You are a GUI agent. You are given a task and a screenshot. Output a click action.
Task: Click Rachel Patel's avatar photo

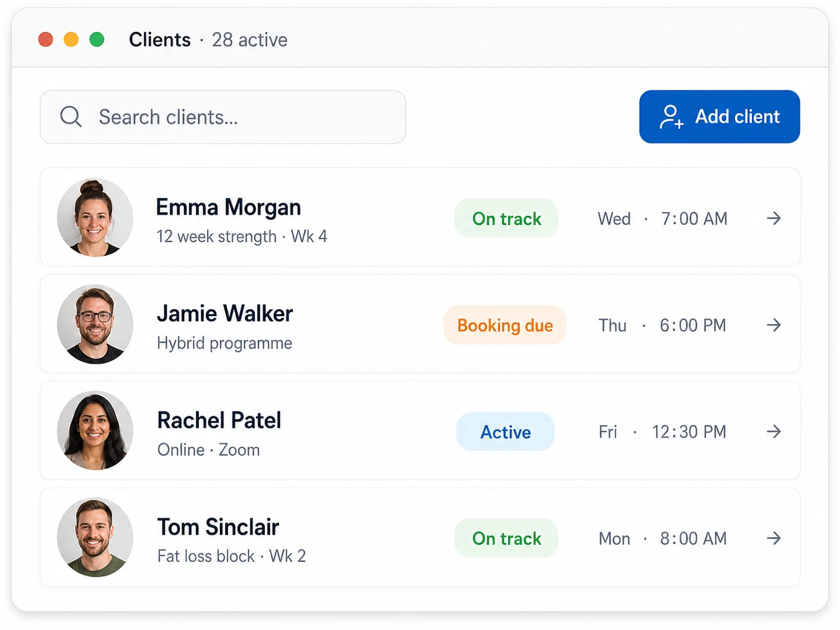click(95, 430)
